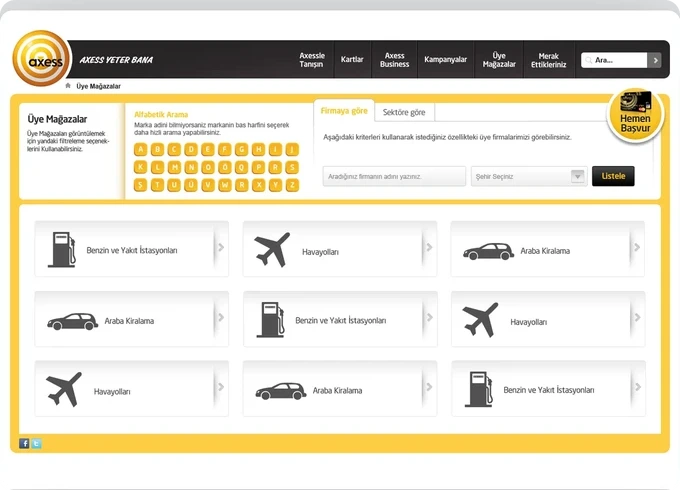Switch to the Firmaya göre tab
Screen dimensions: 680x490
click(x=344, y=111)
